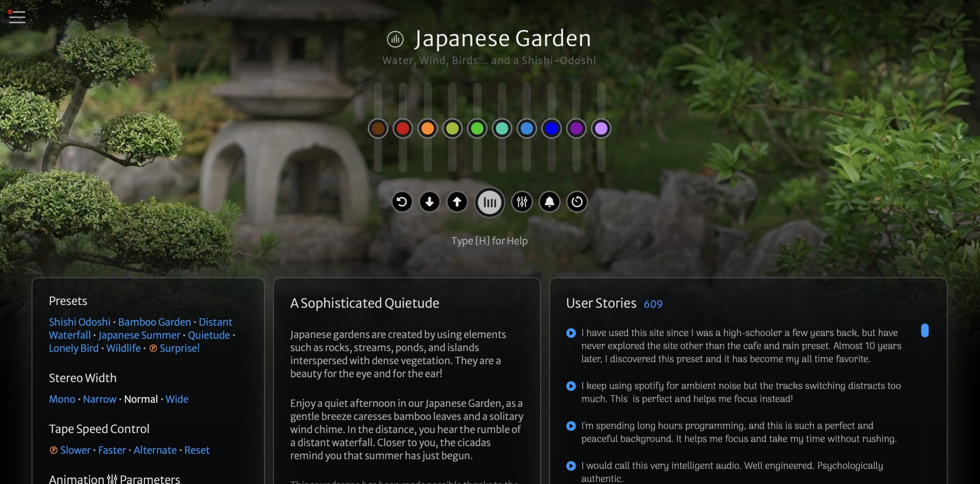Adjust the dark blue slider knob
The height and width of the screenshot is (484, 980).
(552, 129)
